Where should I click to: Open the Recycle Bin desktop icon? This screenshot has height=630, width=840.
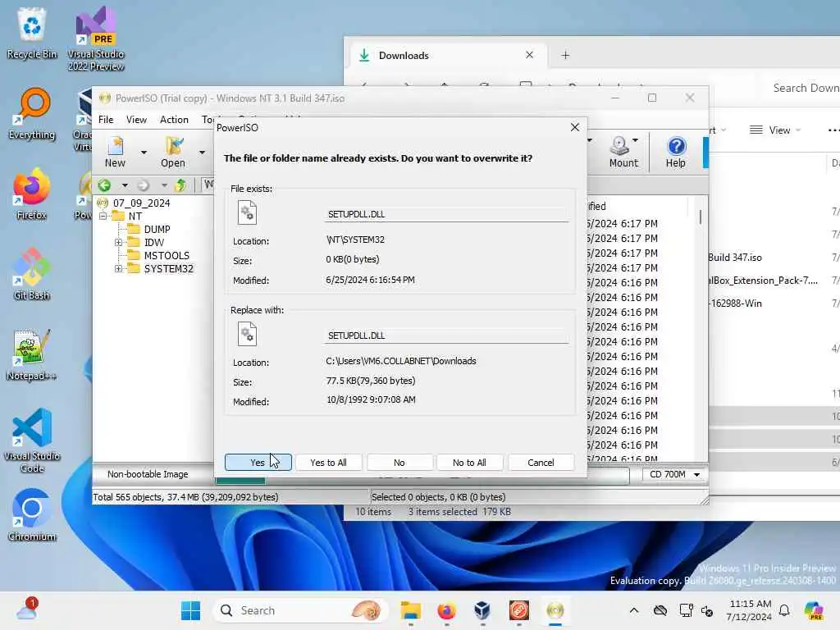click(x=32, y=33)
